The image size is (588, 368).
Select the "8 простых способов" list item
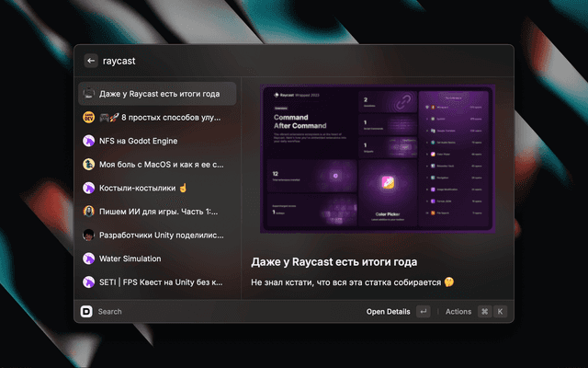(x=161, y=118)
